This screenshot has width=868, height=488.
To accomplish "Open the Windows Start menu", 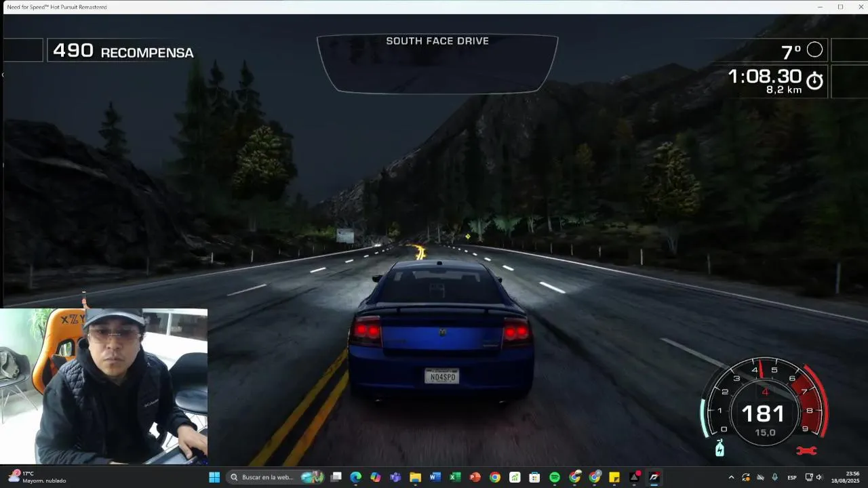I will pyautogui.click(x=214, y=477).
